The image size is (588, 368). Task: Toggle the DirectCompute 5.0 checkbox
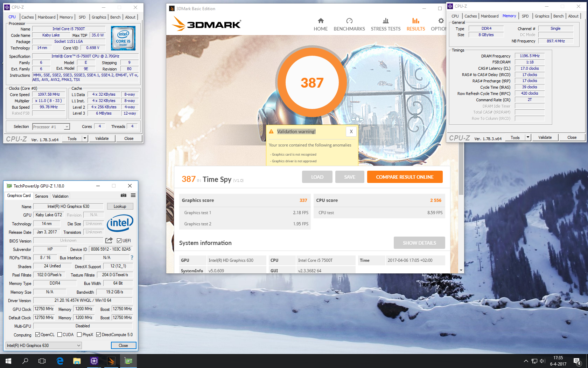pos(98,335)
